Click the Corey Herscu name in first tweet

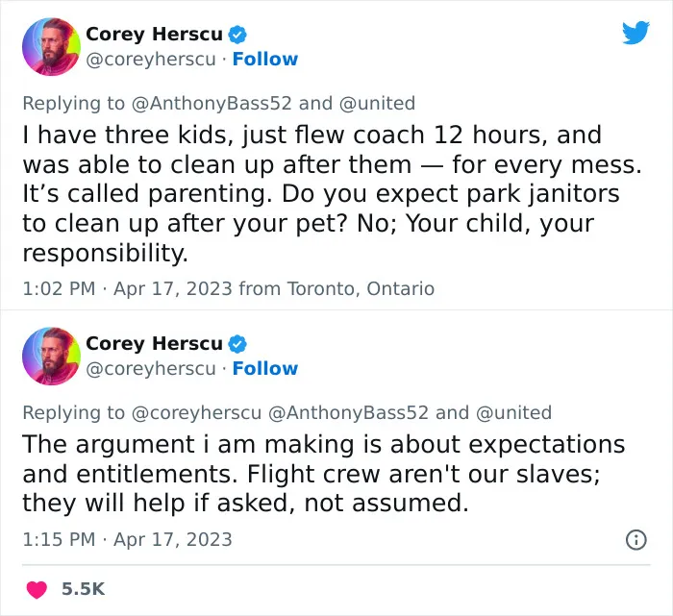click(154, 35)
